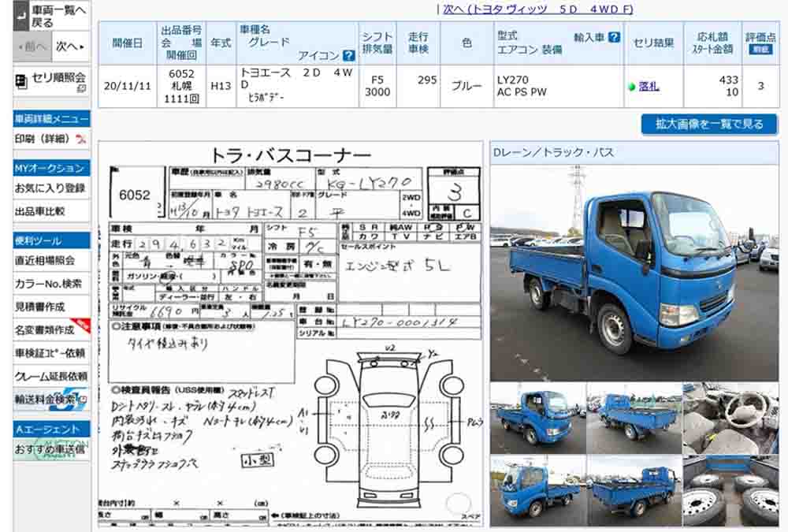Screen dimensions: 788x532
Task: Select the date cell 20/11/11
Action: pyautogui.click(x=127, y=86)
